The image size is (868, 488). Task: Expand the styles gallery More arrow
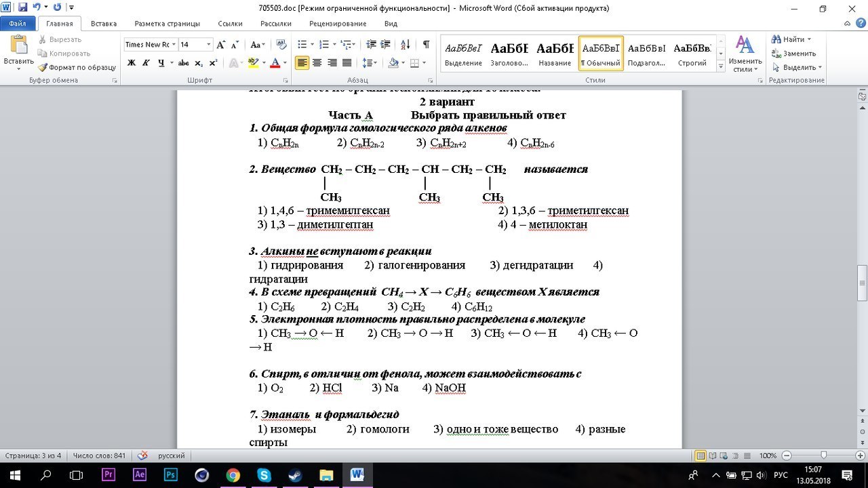(x=720, y=65)
